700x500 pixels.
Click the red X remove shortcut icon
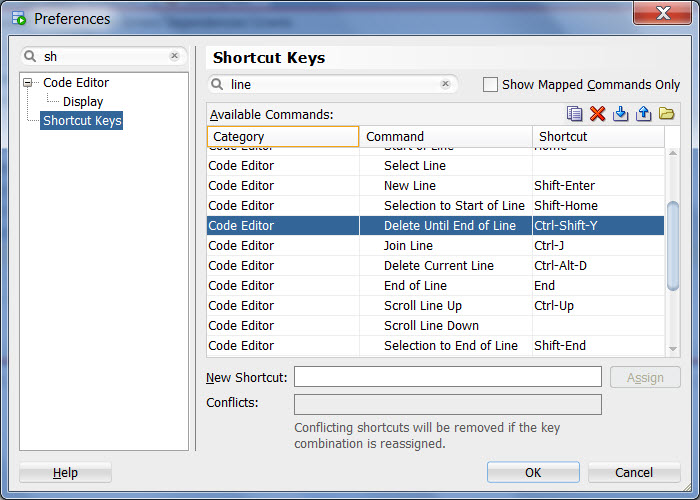[x=598, y=114]
